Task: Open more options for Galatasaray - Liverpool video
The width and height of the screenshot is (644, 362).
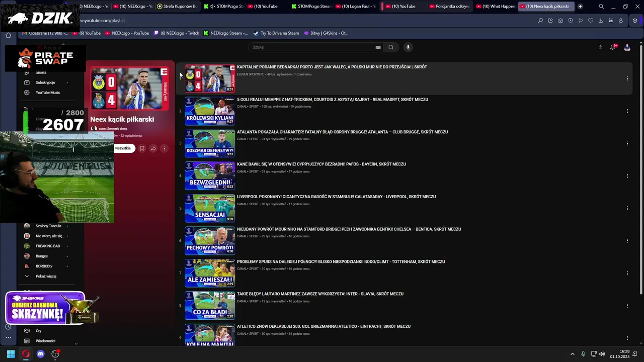Action: (x=627, y=208)
